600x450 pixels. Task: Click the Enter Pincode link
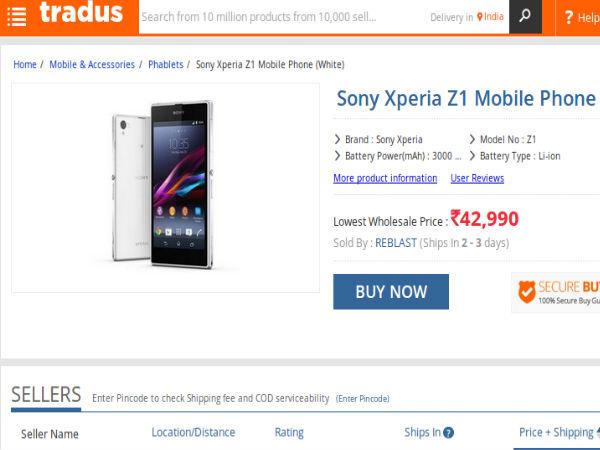pos(363,399)
